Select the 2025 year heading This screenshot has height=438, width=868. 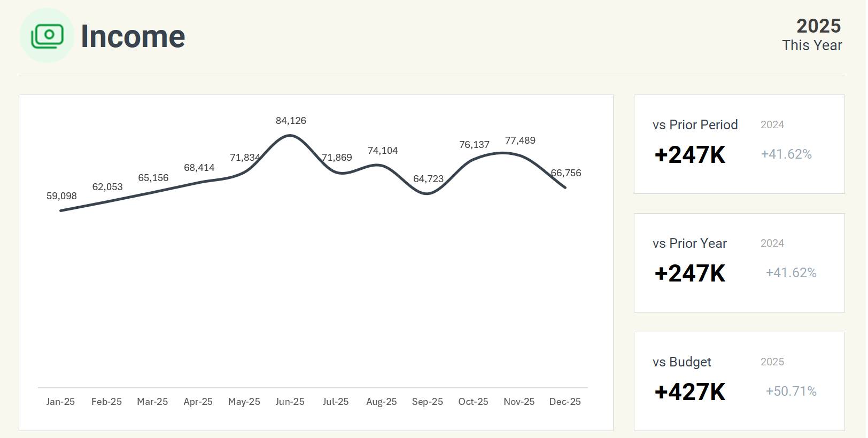[x=818, y=26]
